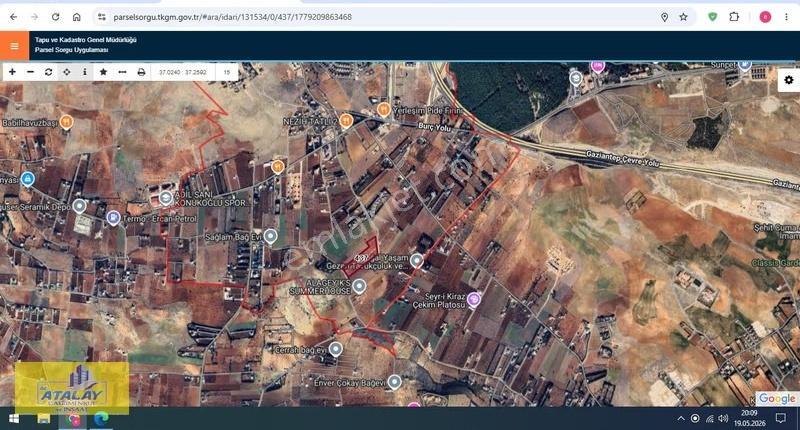Click Parsel Sorgu Uygulaması header text
The height and width of the screenshot is (430, 800).
[x=71, y=50]
